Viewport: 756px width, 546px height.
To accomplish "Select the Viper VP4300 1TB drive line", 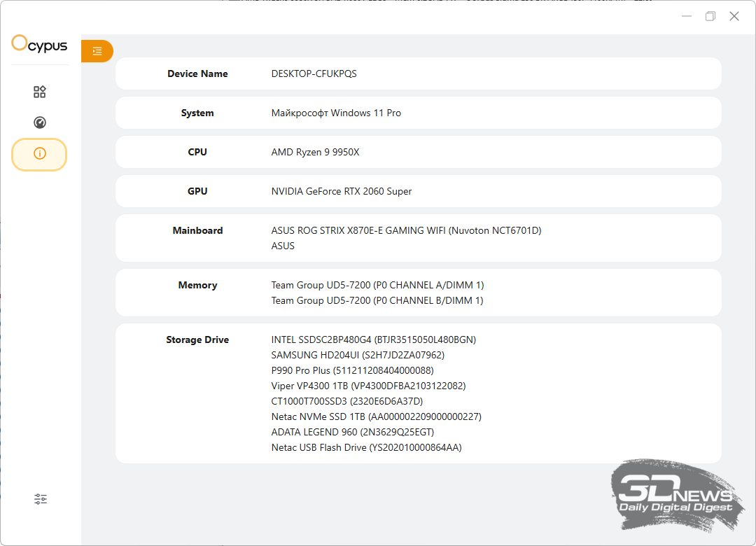I will [x=368, y=386].
